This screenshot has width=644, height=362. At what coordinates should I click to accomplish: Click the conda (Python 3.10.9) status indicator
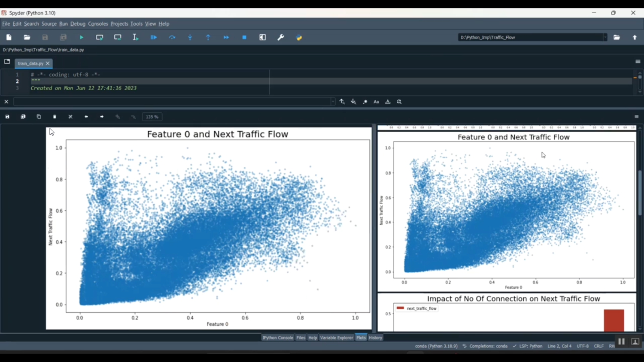(436, 346)
